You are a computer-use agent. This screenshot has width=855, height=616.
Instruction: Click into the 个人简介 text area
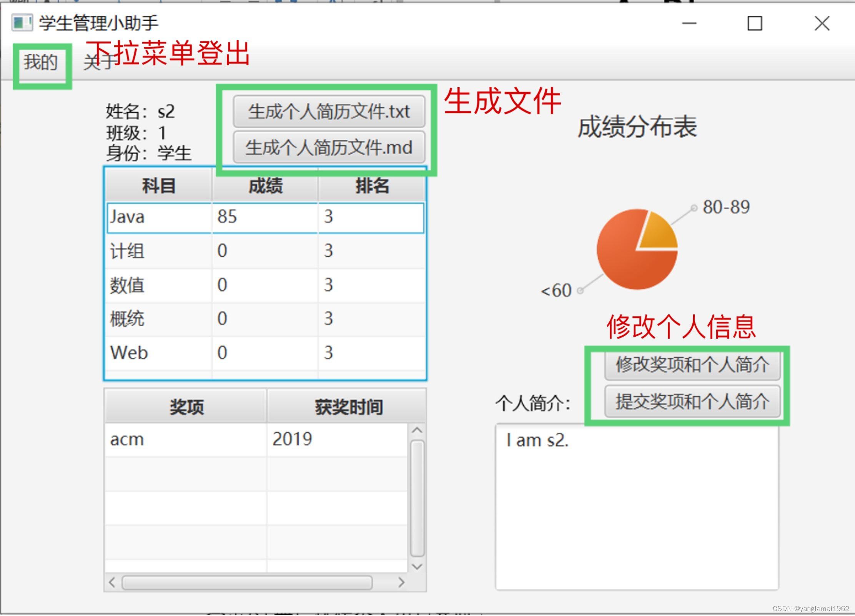(637, 507)
